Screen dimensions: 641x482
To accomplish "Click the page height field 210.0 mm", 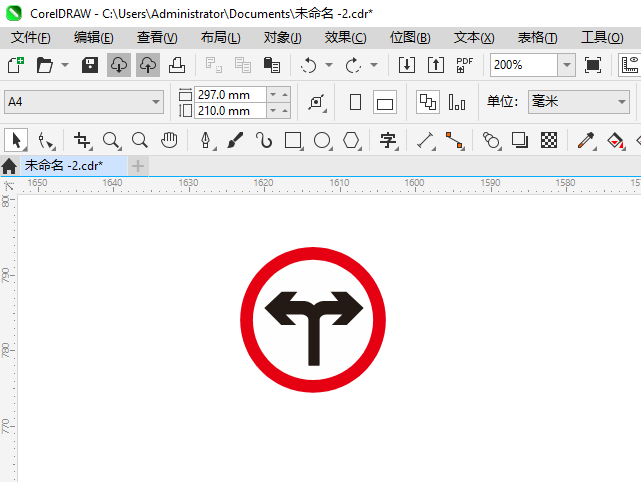I will pyautogui.click(x=230, y=111).
